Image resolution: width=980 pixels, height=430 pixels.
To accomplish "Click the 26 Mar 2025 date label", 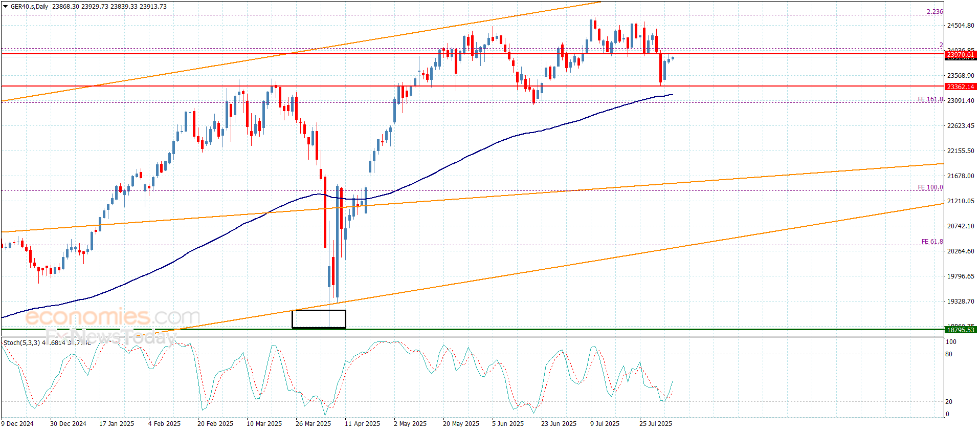I will pos(313,423).
